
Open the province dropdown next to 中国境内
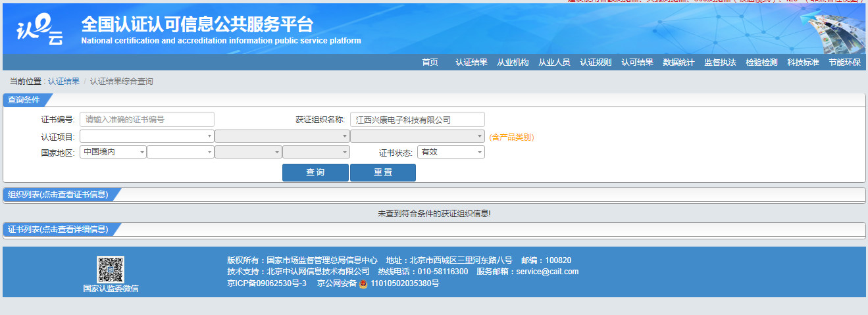pyautogui.click(x=181, y=152)
